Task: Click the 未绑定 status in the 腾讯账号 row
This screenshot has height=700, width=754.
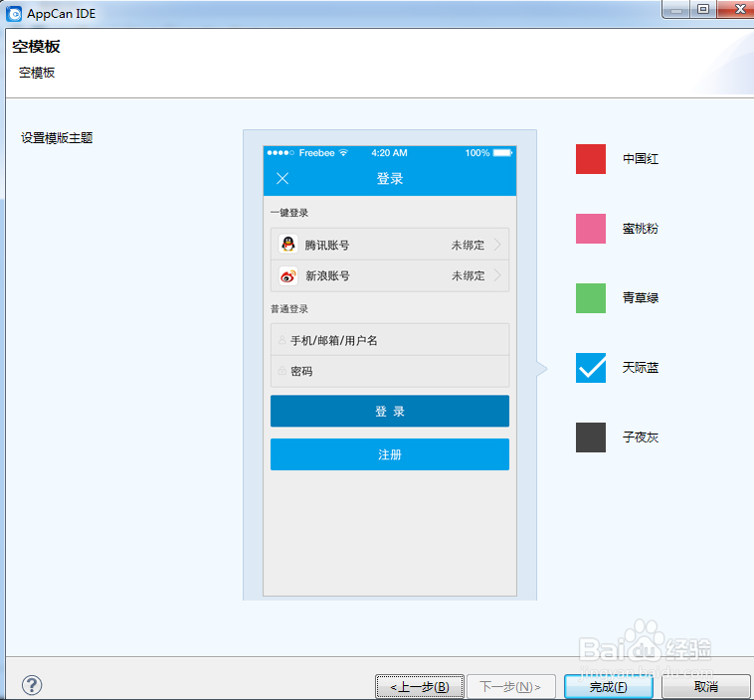Action: coord(468,246)
